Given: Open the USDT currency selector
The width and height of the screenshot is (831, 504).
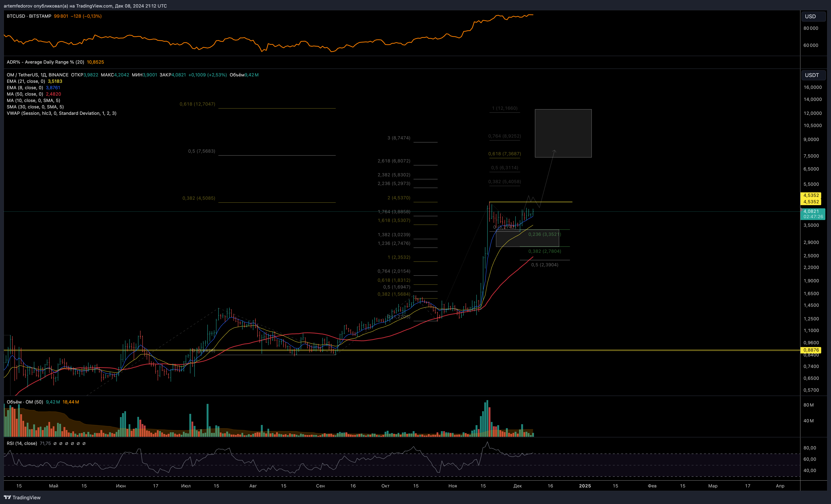Looking at the screenshot, I should point(813,75).
